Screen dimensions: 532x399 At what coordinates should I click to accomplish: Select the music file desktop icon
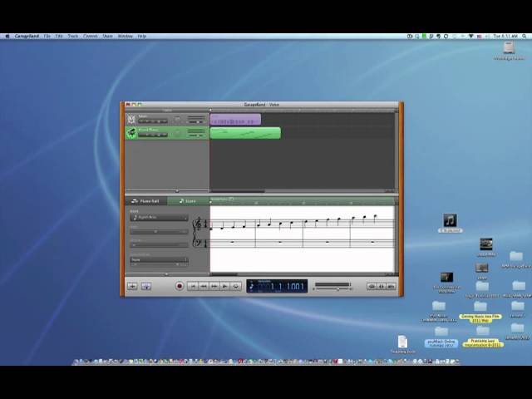tap(450, 220)
